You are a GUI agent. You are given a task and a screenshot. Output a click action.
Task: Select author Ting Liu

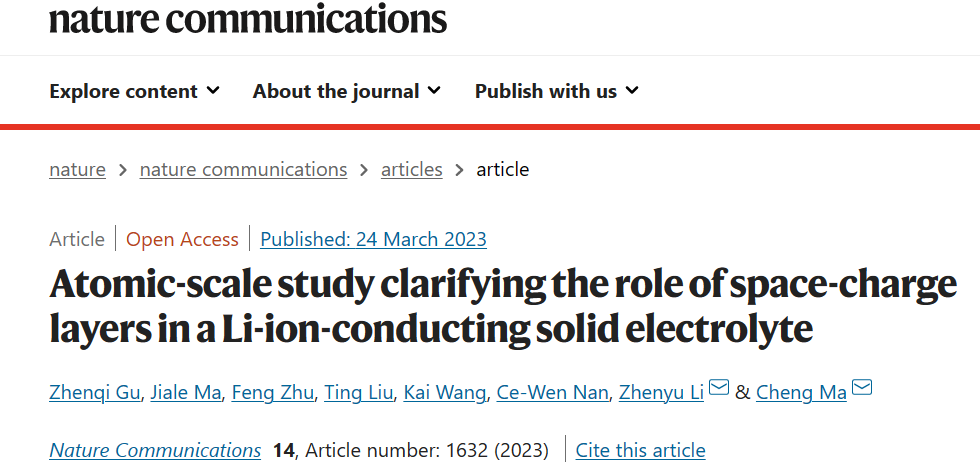(359, 393)
